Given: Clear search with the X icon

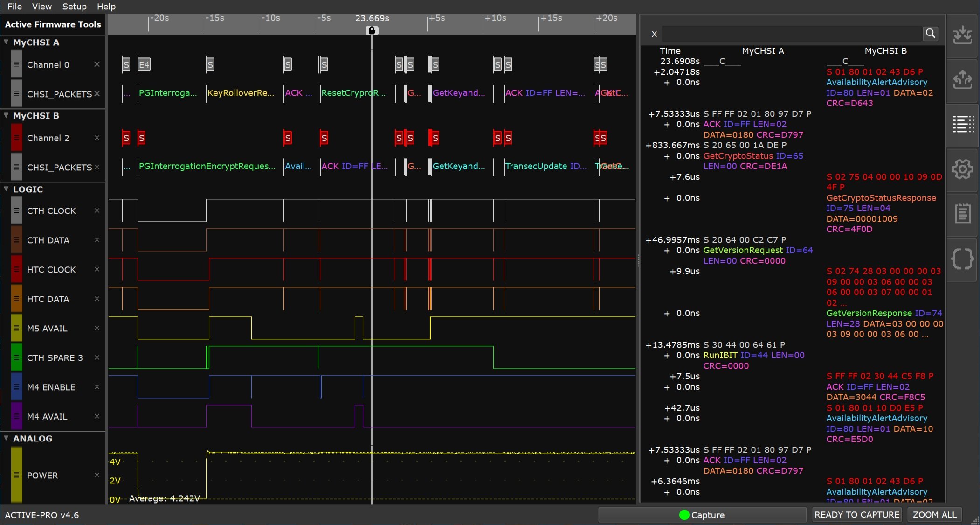Looking at the screenshot, I should 654,34.
